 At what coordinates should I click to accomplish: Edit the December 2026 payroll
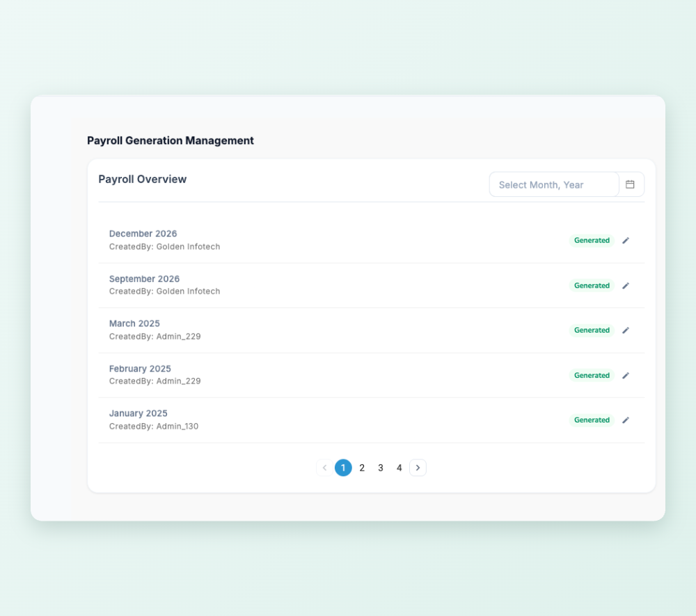tap(626, 241)
